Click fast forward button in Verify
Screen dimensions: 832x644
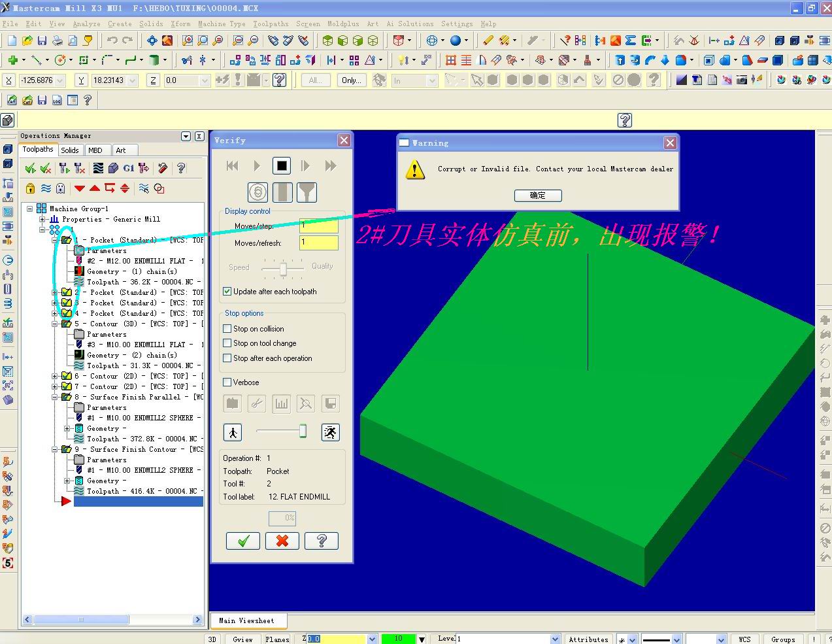pos(331,166)
